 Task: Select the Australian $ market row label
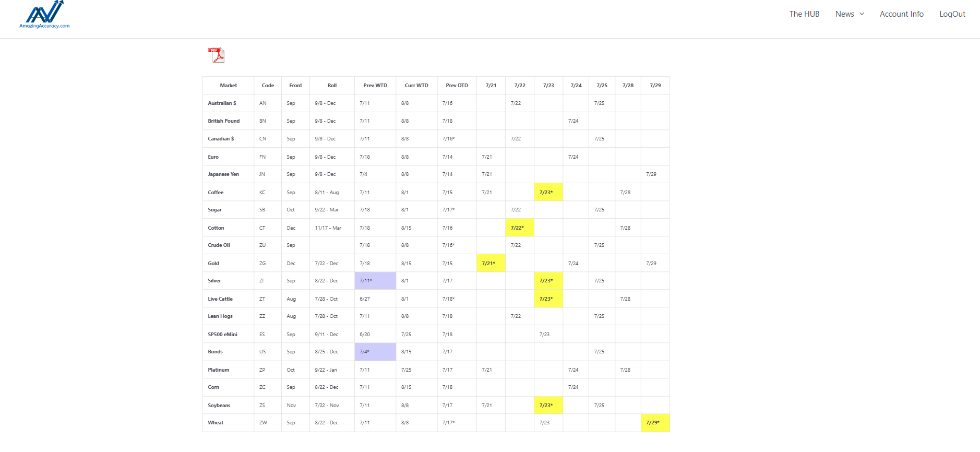222,103
